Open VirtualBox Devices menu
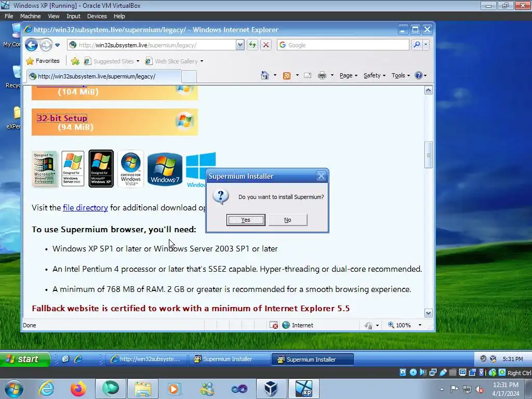 (97, 16)
